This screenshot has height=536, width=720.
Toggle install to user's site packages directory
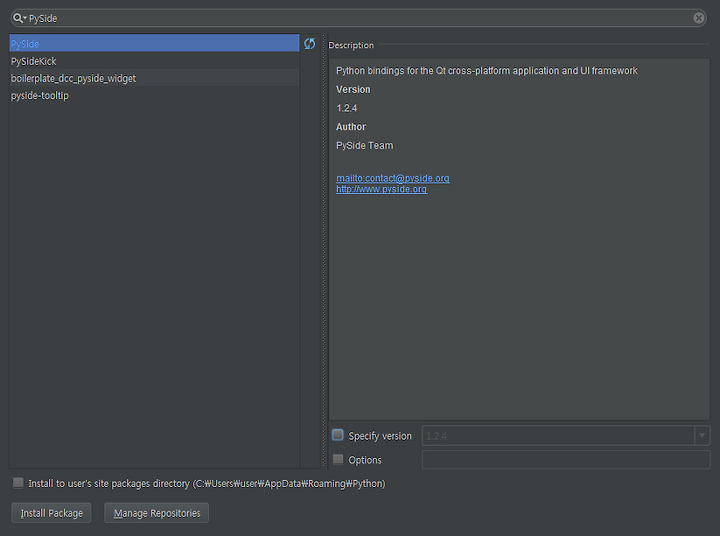click(18, 483)
